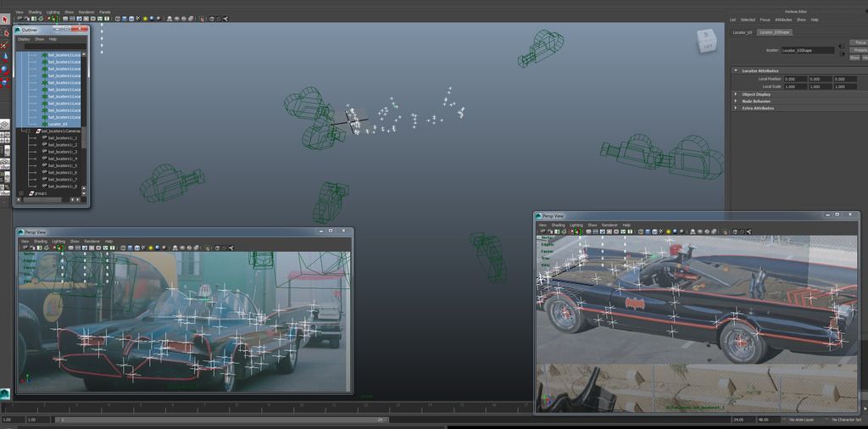Click first Local Position value field
The height and width of the screenshot is (429, 868).
tap(795, 79)
